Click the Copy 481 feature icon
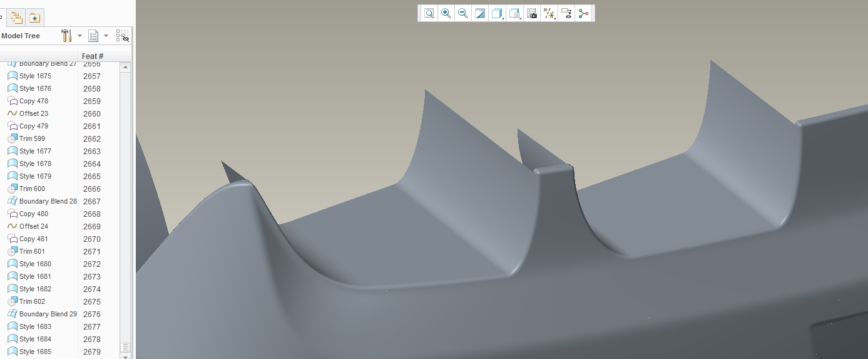868x359 pixels. pos(12,239)
